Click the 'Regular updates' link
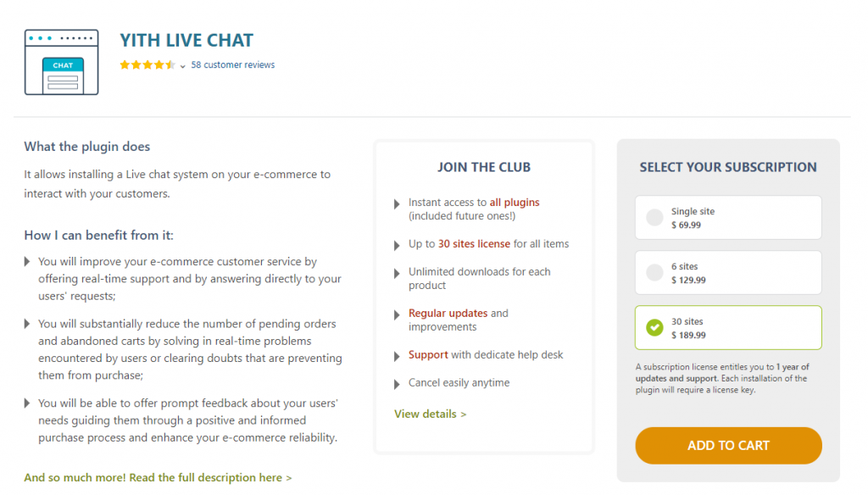This screenshot has width=868, height=495. point(448,314)
